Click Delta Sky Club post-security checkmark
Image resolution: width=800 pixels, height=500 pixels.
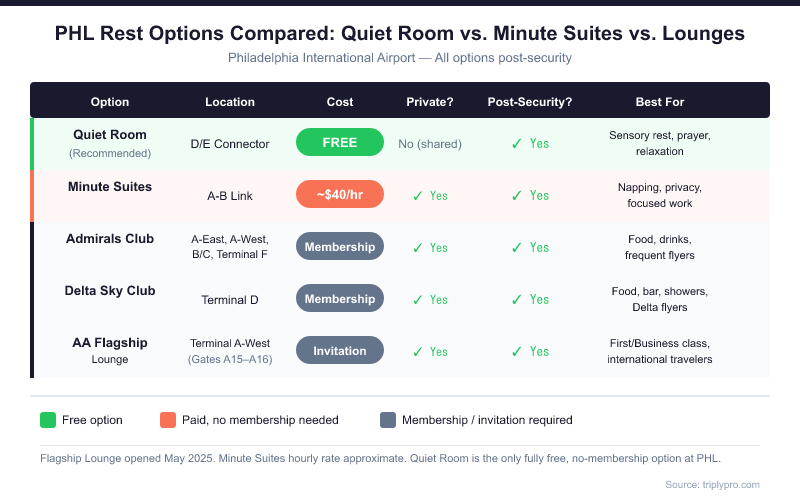(516, 300)
